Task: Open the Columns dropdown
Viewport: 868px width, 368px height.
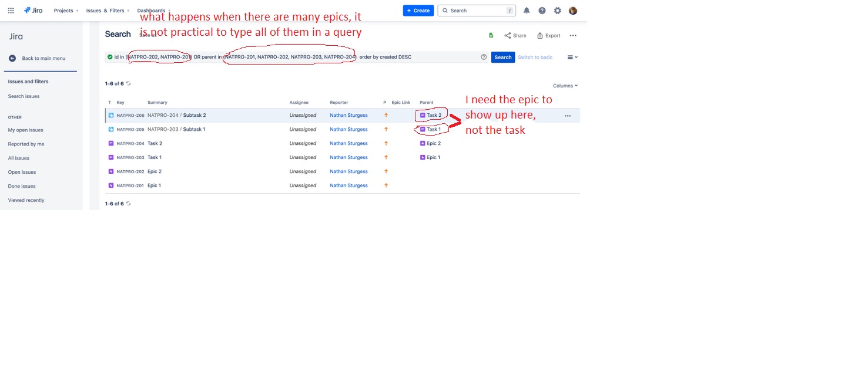Action: [564, 86]
